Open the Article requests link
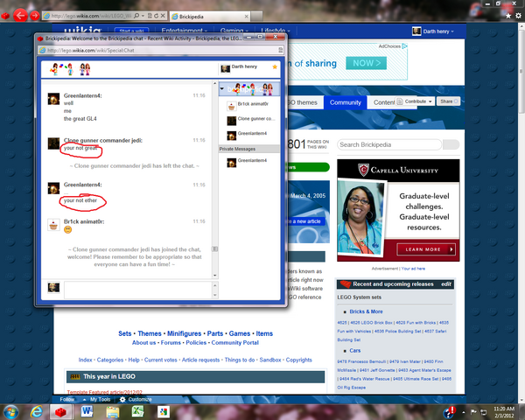 click(200, 360)
